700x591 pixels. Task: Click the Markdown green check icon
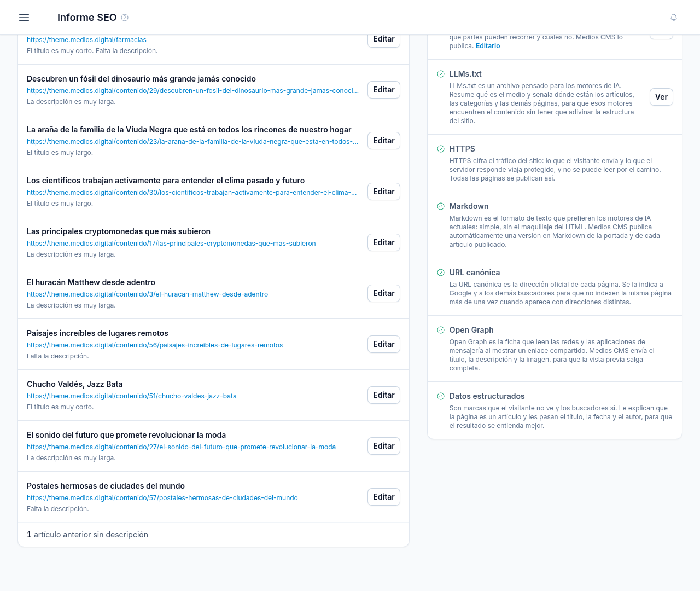coord(441,206)
